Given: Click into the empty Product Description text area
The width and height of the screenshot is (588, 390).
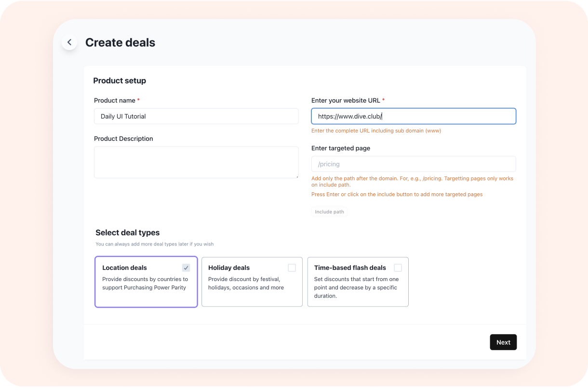Looking at the screenshot, I should tap(196, 162).
